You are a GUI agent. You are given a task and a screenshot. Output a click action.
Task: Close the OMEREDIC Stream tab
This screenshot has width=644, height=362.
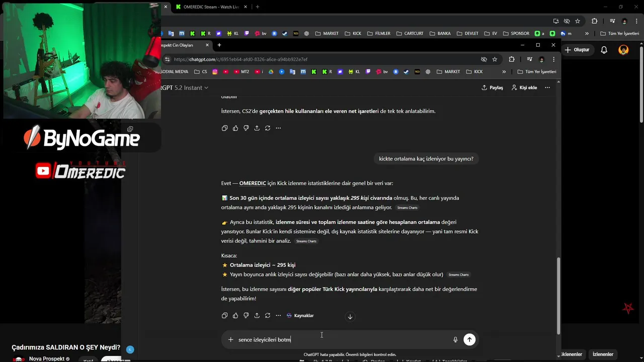point(246,7)
